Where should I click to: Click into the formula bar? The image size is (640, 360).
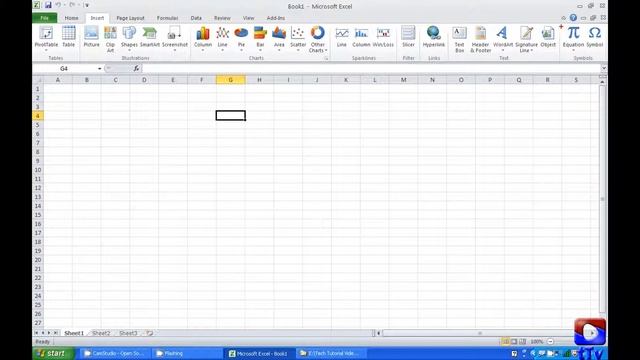[x=371, y=69]
